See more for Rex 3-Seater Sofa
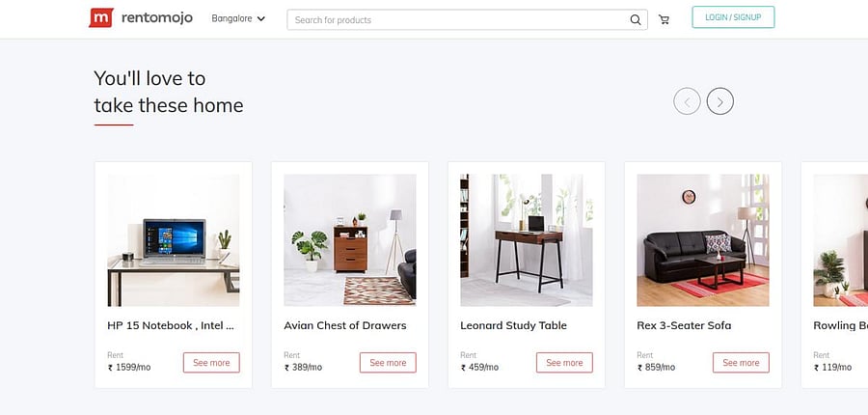This screenshot has width=868, height=415. tap(741, 363)
